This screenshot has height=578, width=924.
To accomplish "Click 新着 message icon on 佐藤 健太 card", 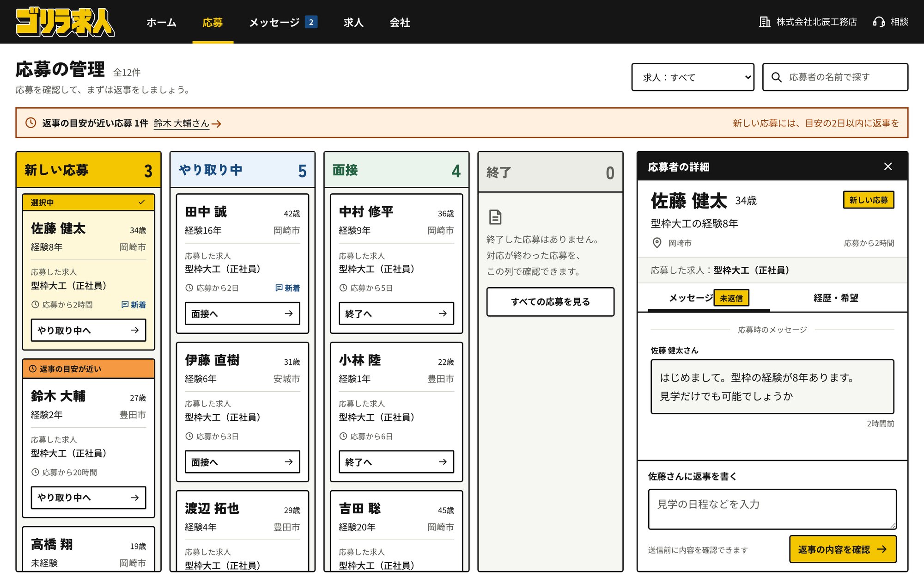I will [x=125, y=304].
